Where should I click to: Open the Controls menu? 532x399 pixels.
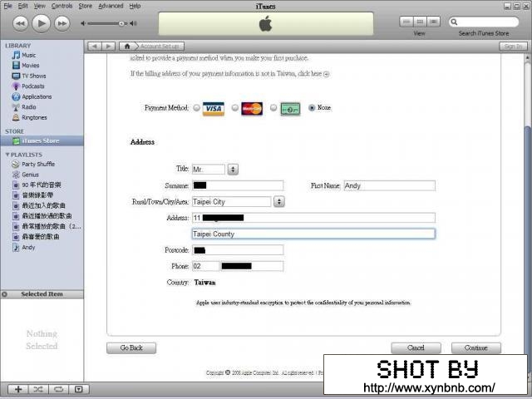pyautogui.click(x=62, y=6)
